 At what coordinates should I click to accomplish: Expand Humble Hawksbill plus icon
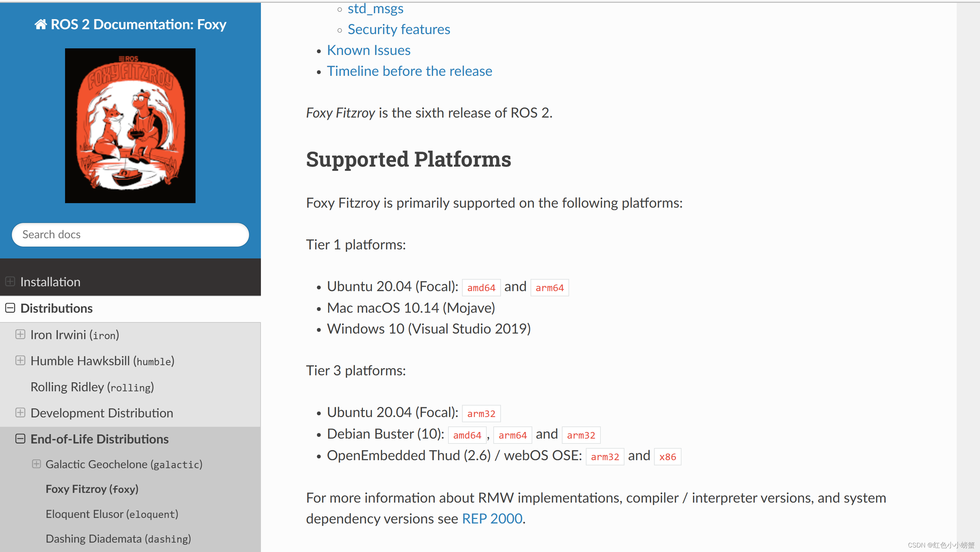point(20,360)
